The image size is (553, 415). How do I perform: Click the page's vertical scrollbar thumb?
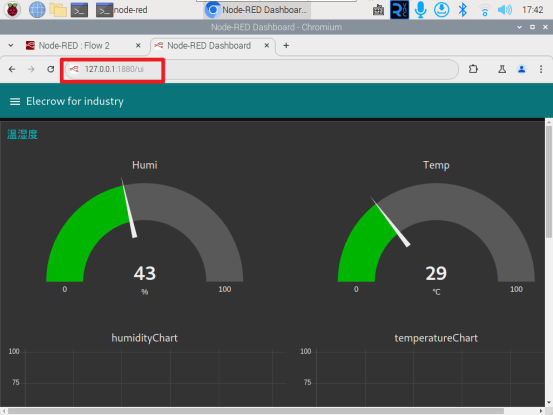549,182
